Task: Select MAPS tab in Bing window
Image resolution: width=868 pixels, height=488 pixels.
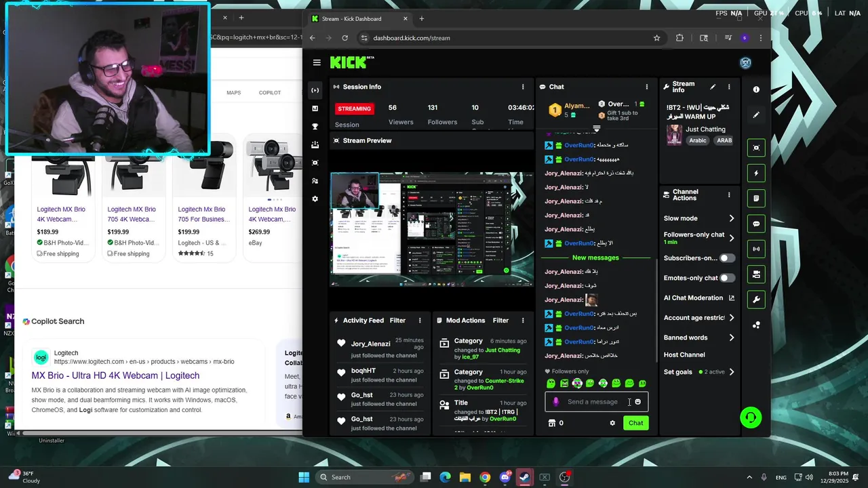Action: pyautogui.click(x=234, y=93)
